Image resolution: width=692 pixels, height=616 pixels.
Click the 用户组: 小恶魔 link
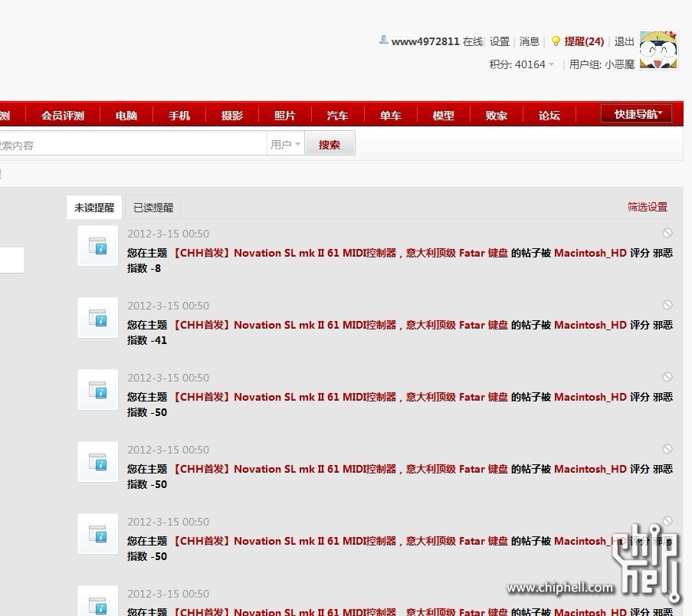(602, 64)
